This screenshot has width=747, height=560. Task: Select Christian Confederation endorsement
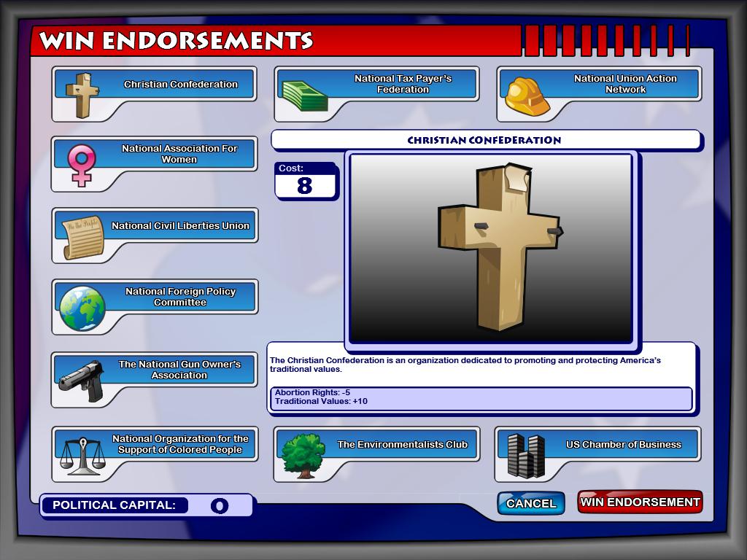[155, 94]
